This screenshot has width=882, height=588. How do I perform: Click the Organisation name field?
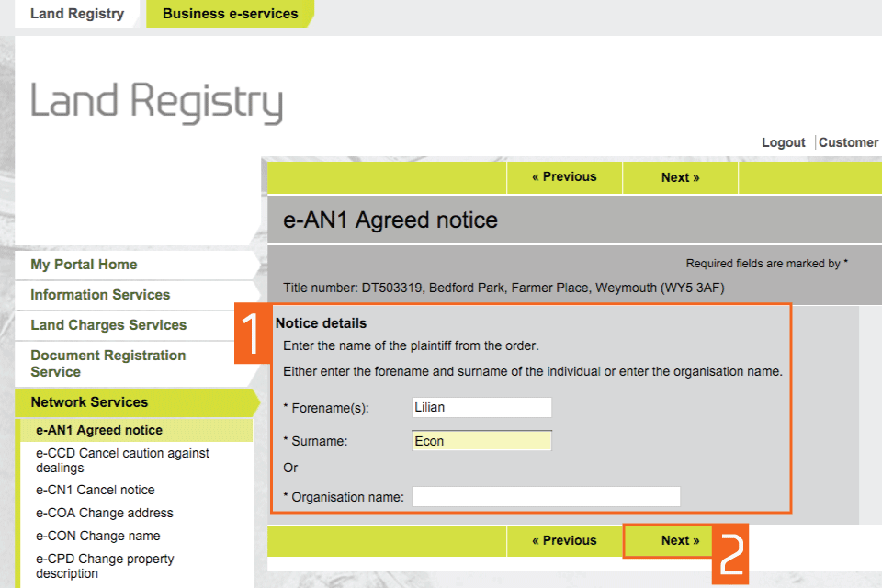(546, 497)
